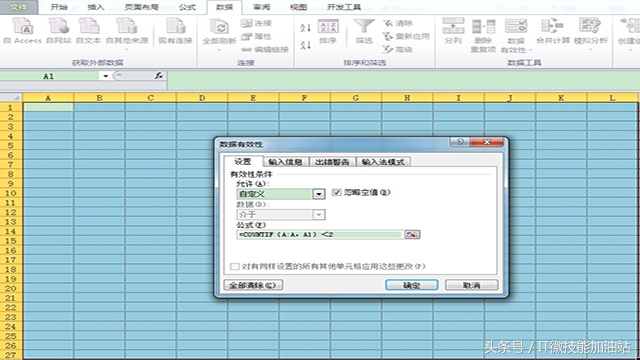Screen dimensions: 640x360
Task: Click cell A1 in the worksheet
Action: 48,107
